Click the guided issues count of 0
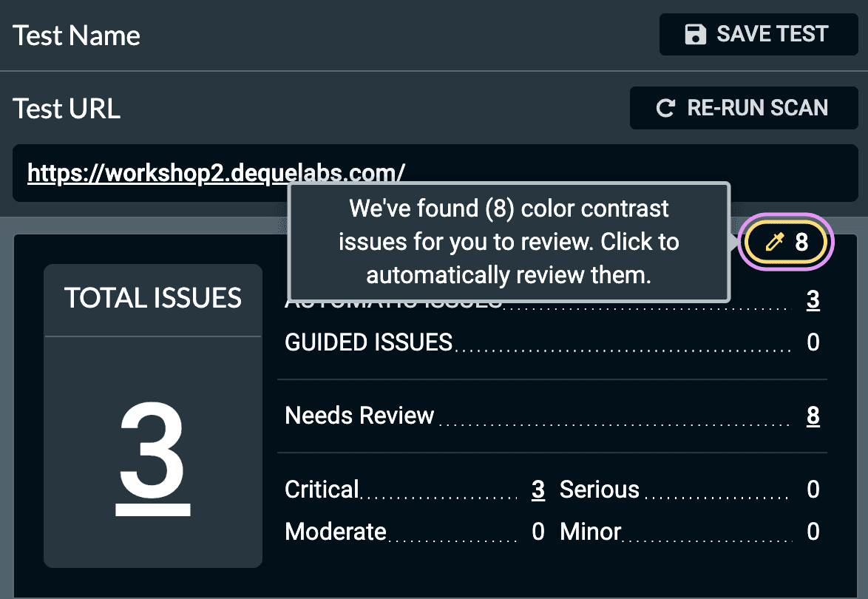 point(813,342)
